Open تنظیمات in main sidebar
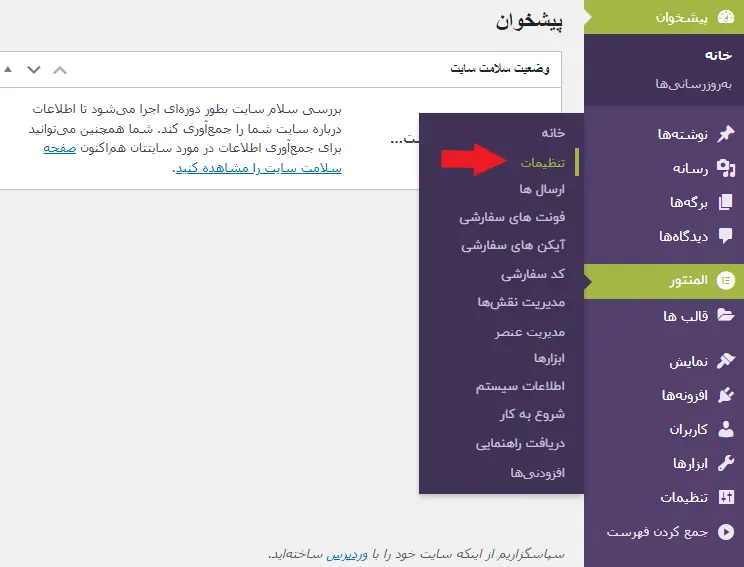This screenshot has width=744, height=567. [664, 498]
